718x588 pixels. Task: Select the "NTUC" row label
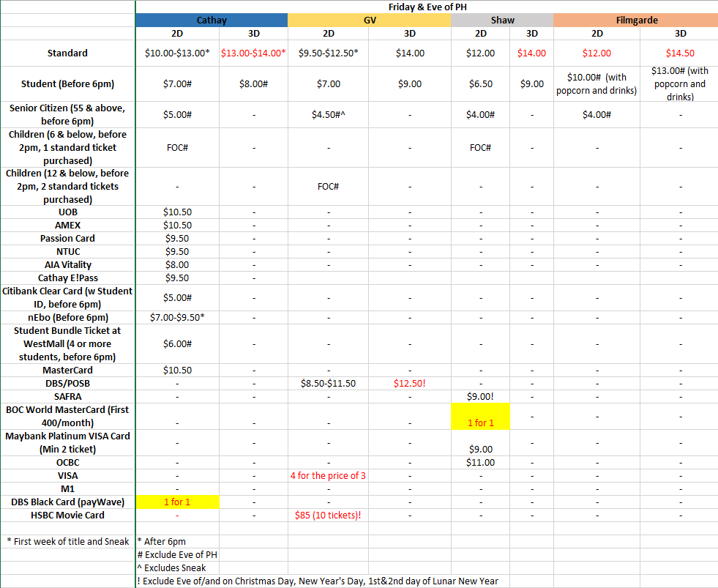(x=68, y=252)
